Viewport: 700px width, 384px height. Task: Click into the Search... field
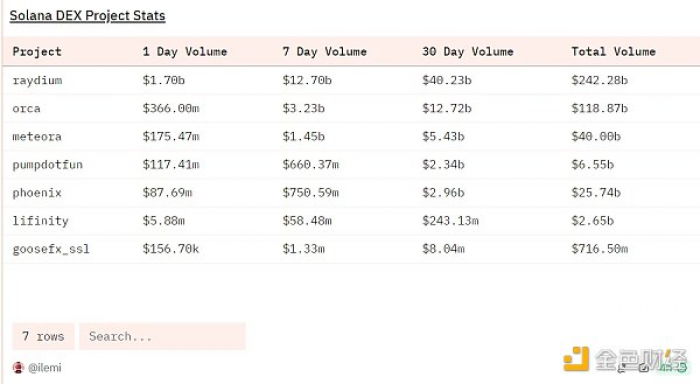[162, 336]
